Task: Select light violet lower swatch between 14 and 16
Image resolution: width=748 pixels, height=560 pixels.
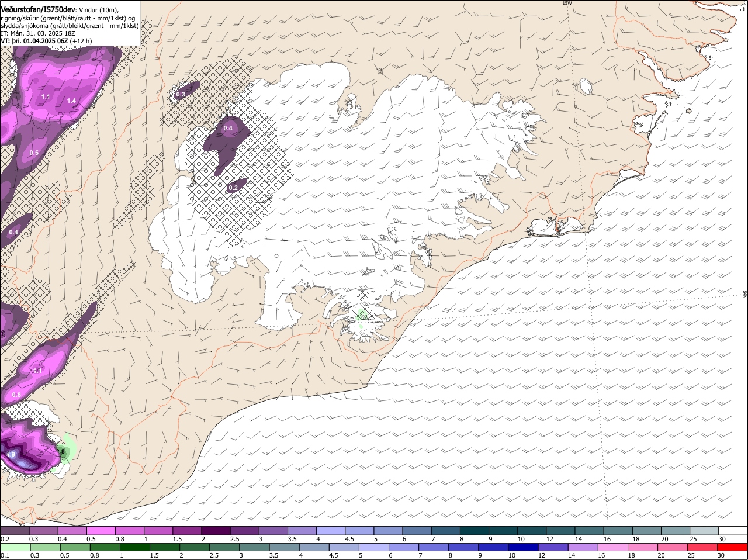Action: 584,547
